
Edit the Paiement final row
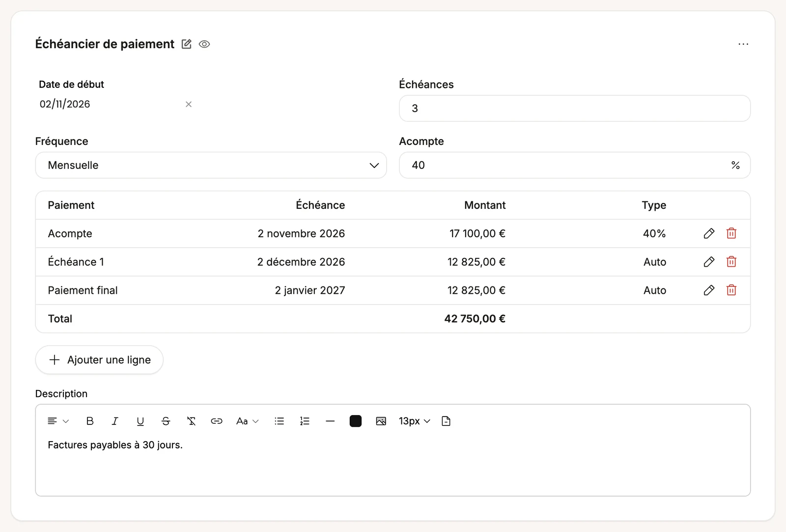(x=709, y=290)
